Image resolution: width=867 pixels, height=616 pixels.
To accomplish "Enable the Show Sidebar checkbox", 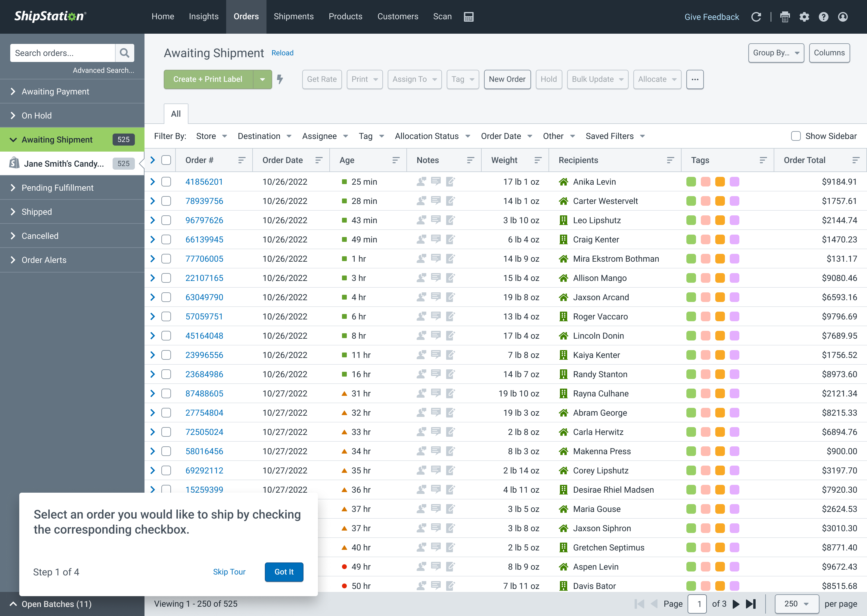I will 796,136.
